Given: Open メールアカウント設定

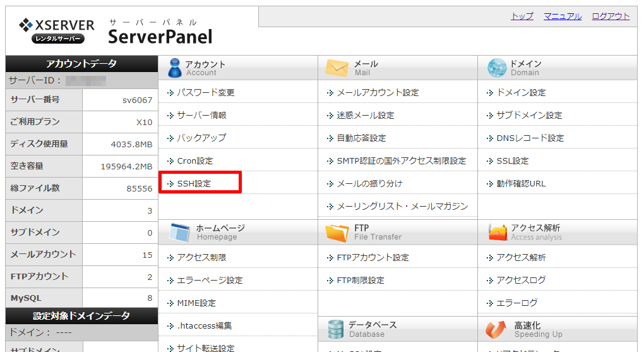Looking at the screenshot, I should (x=378, y=92).
